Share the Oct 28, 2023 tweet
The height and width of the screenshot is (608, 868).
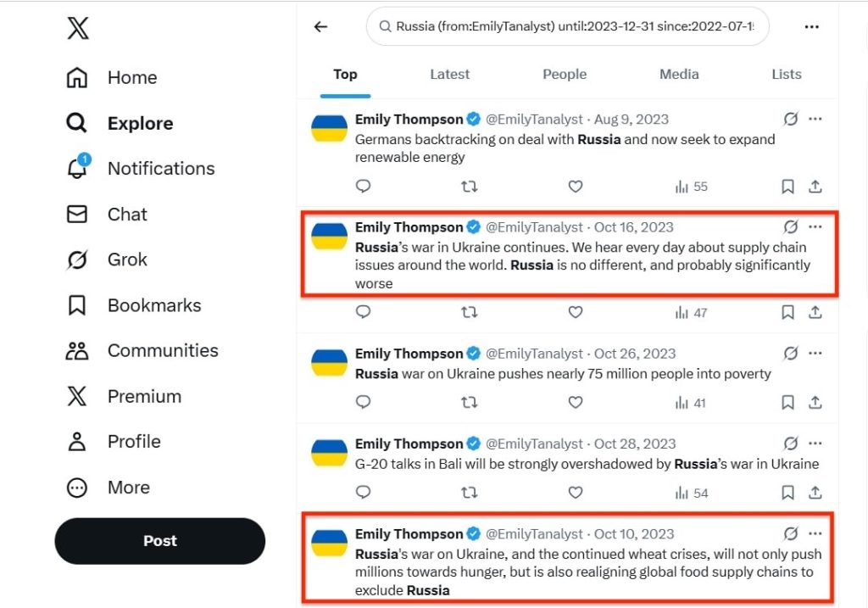815,493
